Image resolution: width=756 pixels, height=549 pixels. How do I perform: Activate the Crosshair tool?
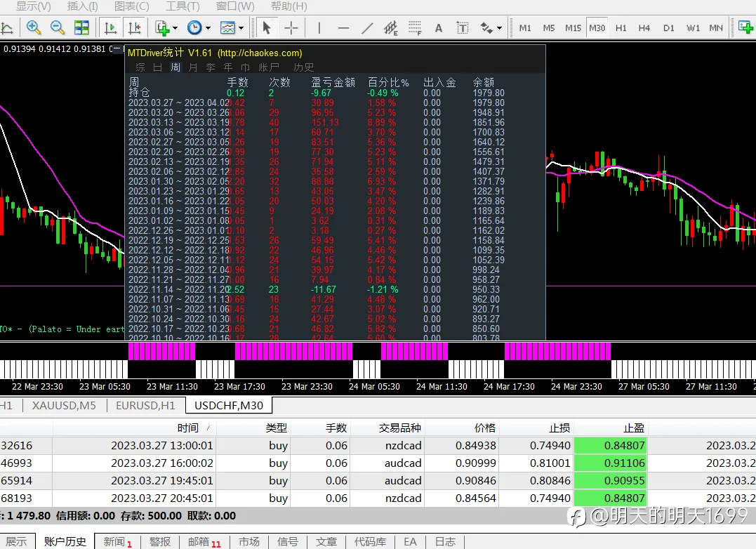click(291, 28)
